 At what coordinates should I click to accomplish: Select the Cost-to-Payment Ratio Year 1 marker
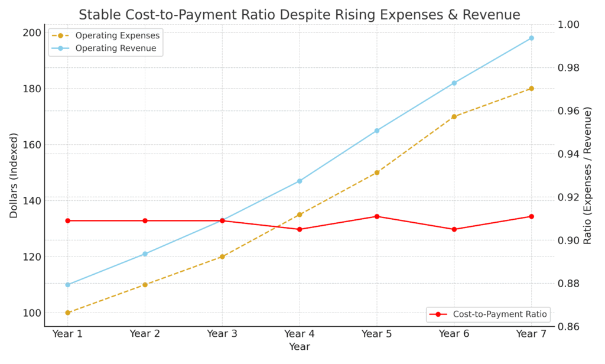click(67, 220)
